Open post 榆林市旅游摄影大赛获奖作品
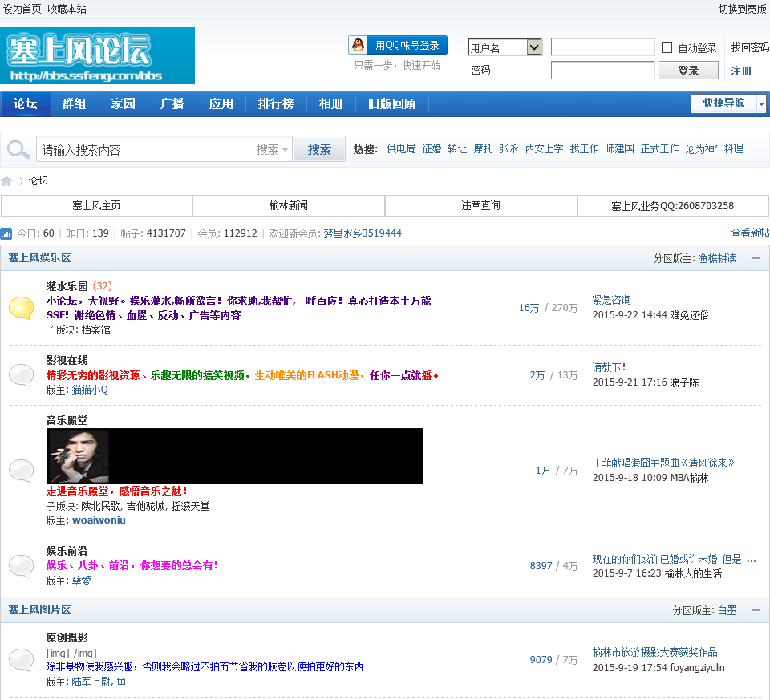Image resolution: width=770 pixels, height=700 pixels. click(x=655, y=652)
